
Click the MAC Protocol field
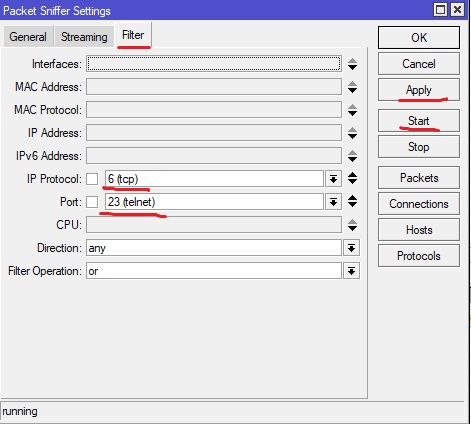(x=214, y=110)
